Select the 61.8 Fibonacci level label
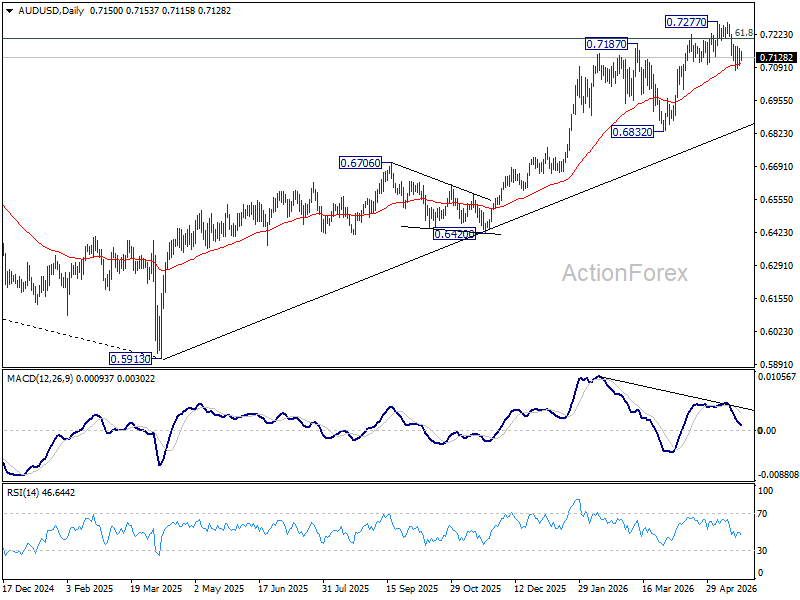Screen dimensions: 800x600 pos(744,33)
